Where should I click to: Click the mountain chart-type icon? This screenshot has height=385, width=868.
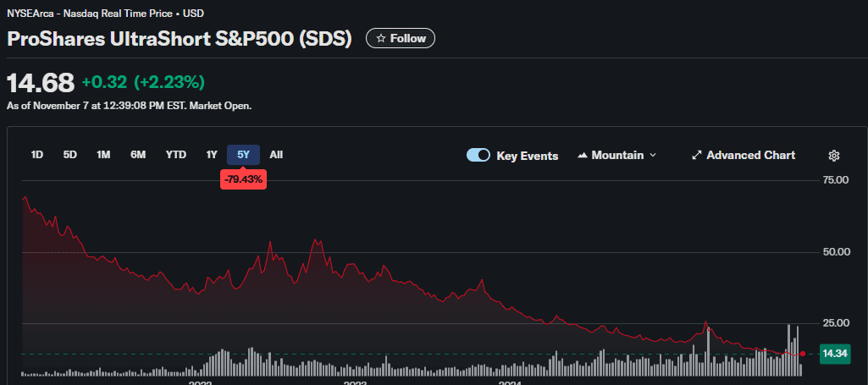583,156
